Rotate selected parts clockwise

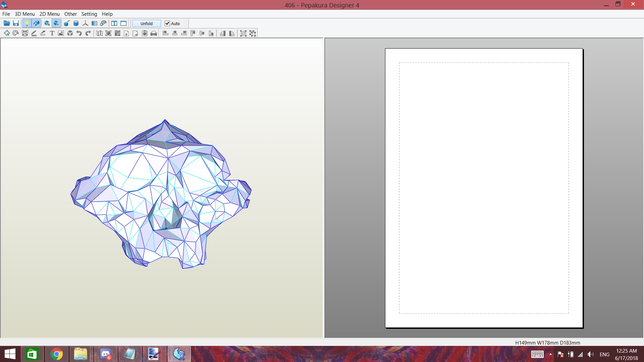pyautogui.click(x=232, y=33)
